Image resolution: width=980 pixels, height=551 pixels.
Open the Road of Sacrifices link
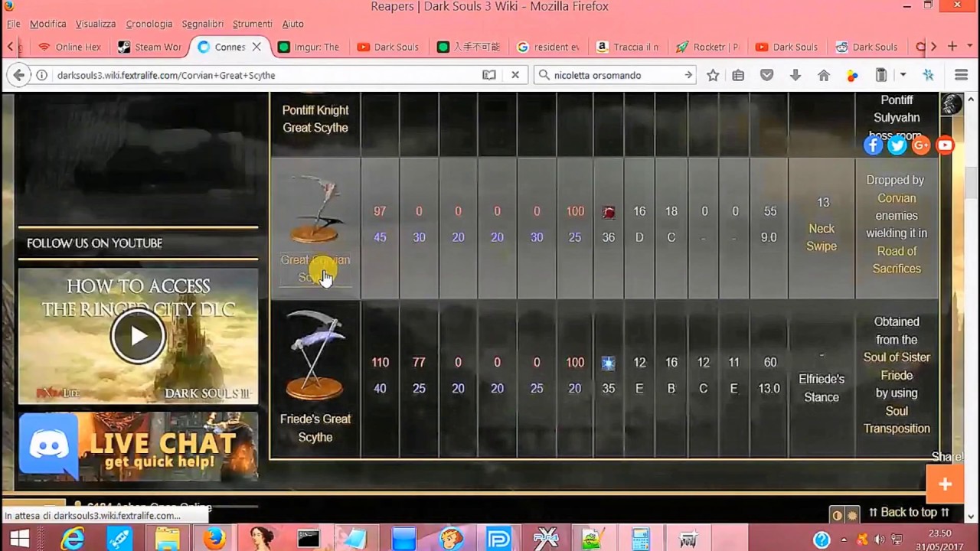pyautogui.click(x=897, y=259)
